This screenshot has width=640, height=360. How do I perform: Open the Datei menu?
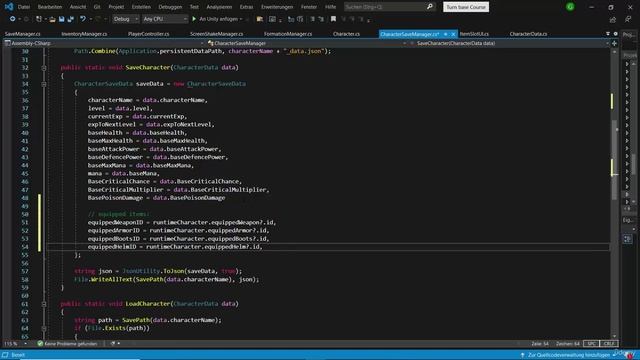[x=24, y=7]
